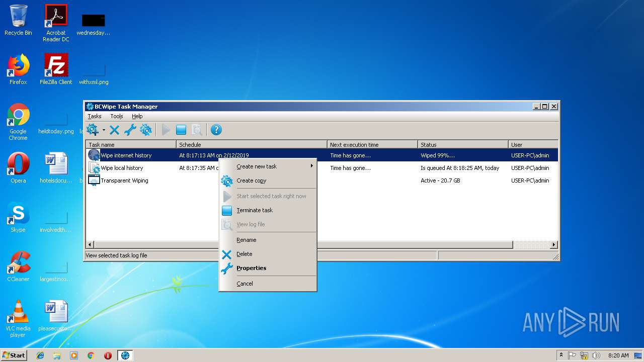
Task: Open pleasecusto Word document on desktop
Action: (x=56, y=316)
